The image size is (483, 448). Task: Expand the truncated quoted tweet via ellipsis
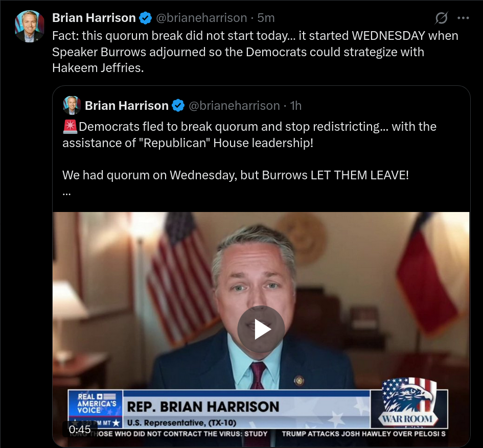(66, 194)
